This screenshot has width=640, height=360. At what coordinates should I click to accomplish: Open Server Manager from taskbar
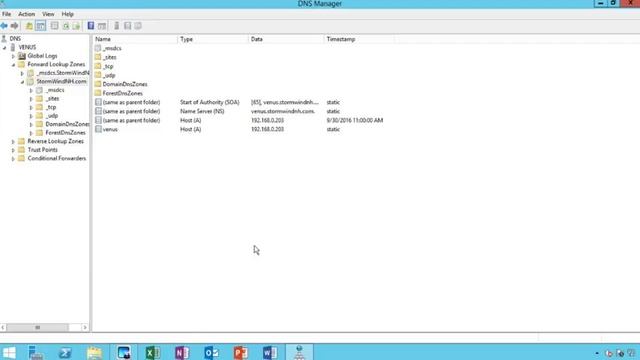pos(36,352)
